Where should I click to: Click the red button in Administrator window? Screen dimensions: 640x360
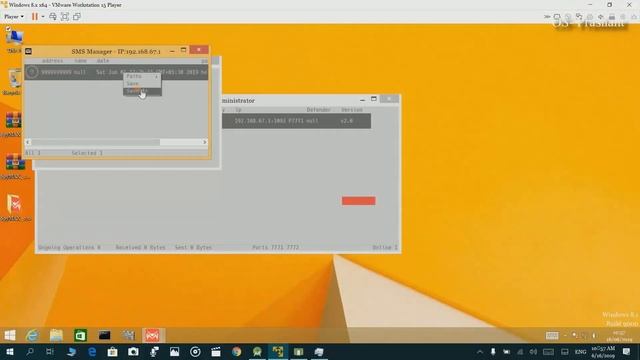pyautogui.click(x=359, y=201)
